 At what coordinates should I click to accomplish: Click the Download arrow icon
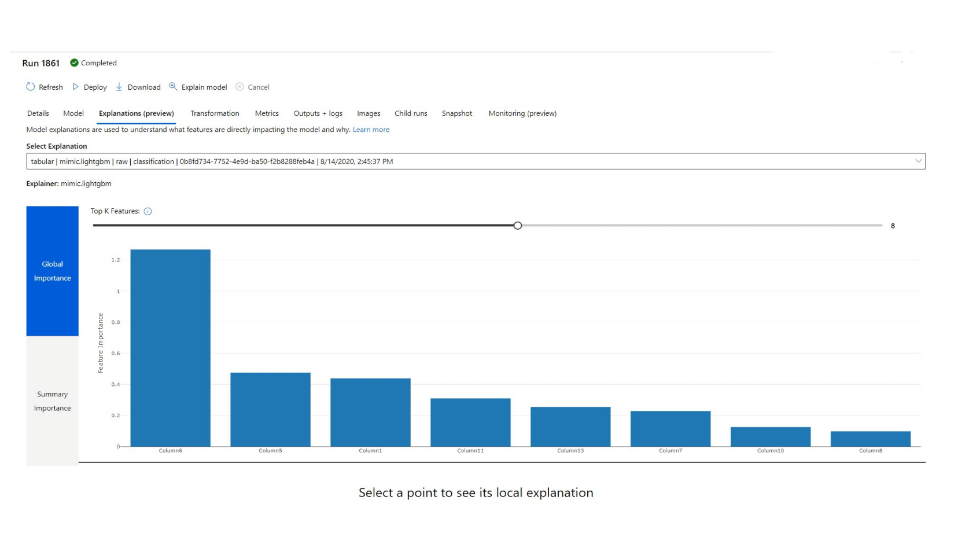[x=119, y=87]
